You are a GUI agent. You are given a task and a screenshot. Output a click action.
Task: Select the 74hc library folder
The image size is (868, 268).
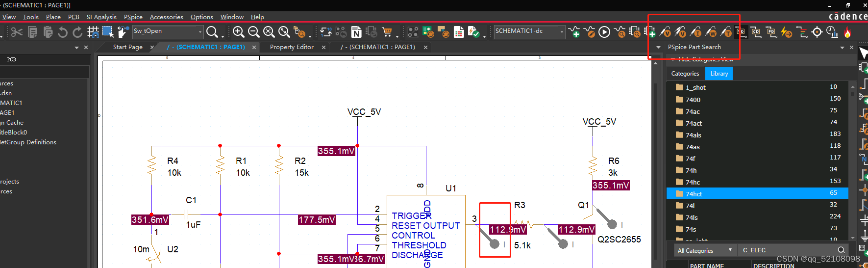693,182
